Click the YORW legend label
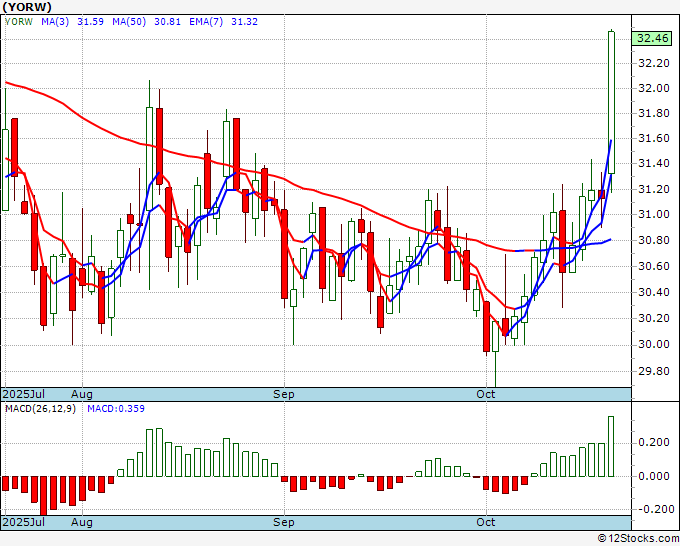Screen dimensions: 680x546 click(x=19, y=22)
